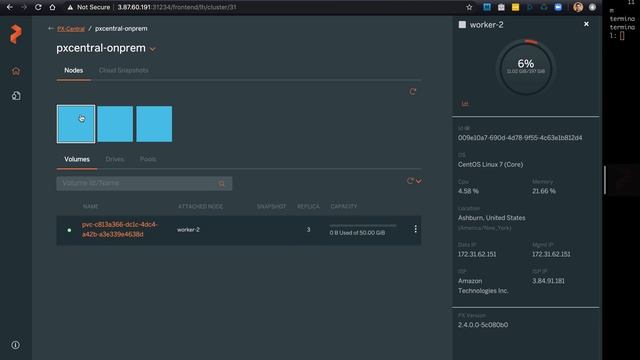The height and width of the screenshot is (360, 640).
Task: Open the backup icon in the left sidebar
Action: coord(16,96)
